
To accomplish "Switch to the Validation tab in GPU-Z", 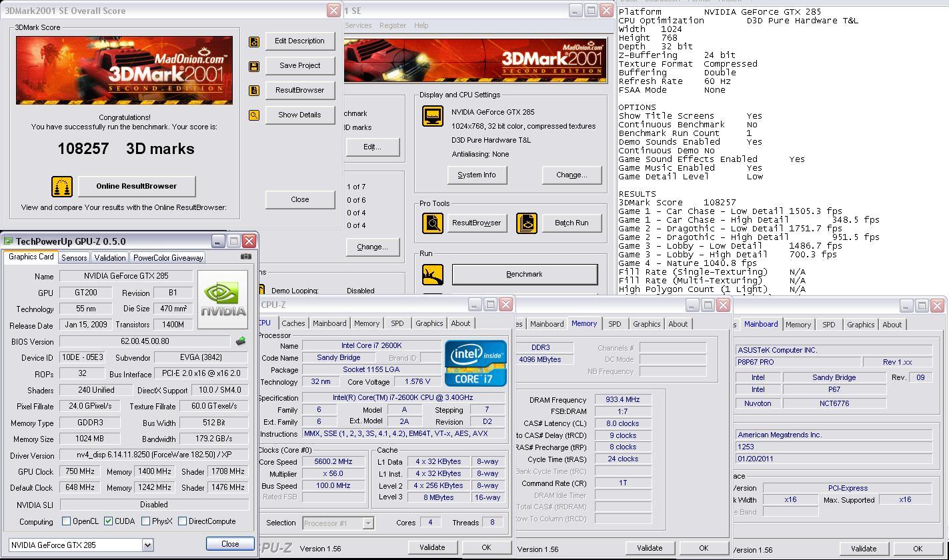I will [x=110, y=257].
